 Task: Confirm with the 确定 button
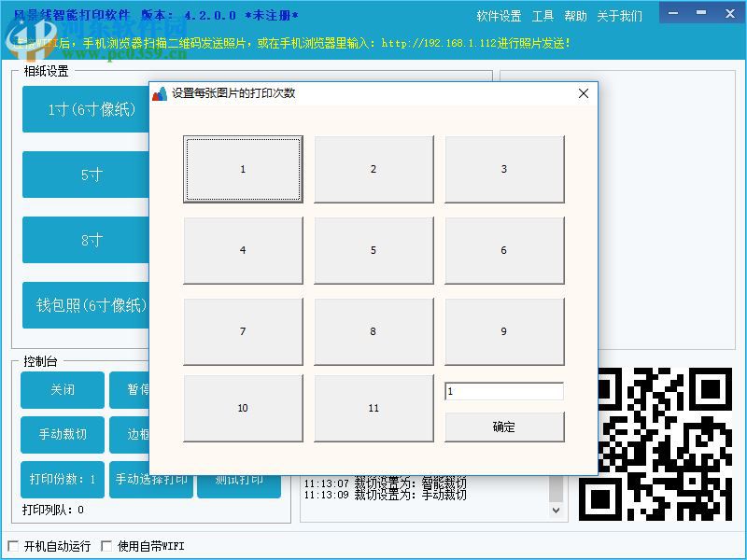(504, 427)
